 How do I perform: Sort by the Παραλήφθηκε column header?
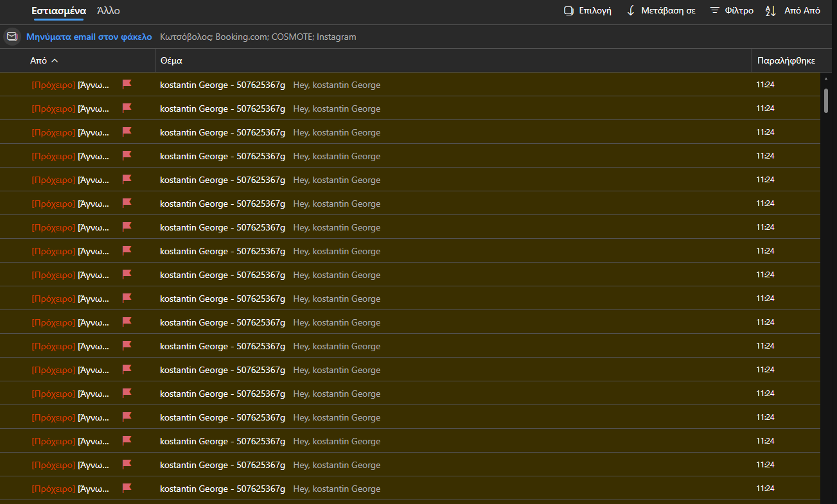click(x=786, y=61)
